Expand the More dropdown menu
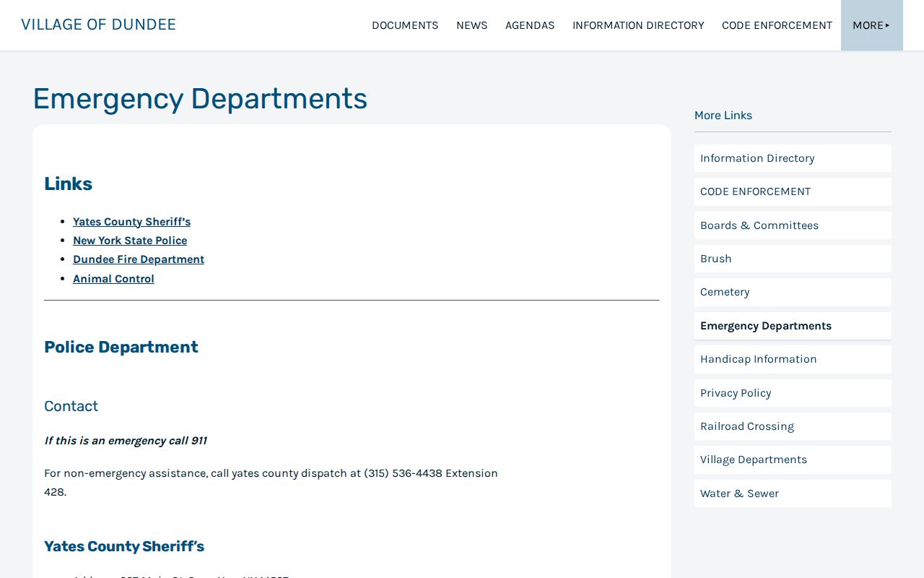This screenshot has height=578, width=924. point(871,25)
